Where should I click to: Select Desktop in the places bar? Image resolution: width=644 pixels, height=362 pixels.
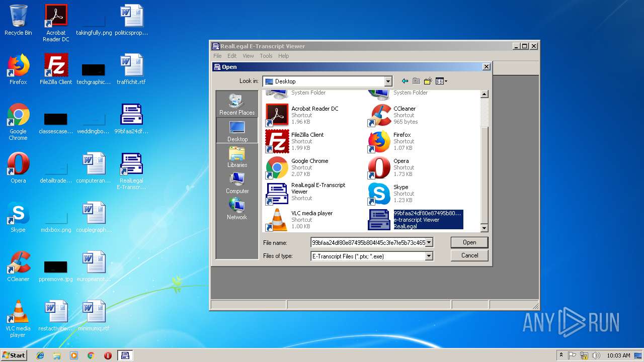tap(237, 130)
